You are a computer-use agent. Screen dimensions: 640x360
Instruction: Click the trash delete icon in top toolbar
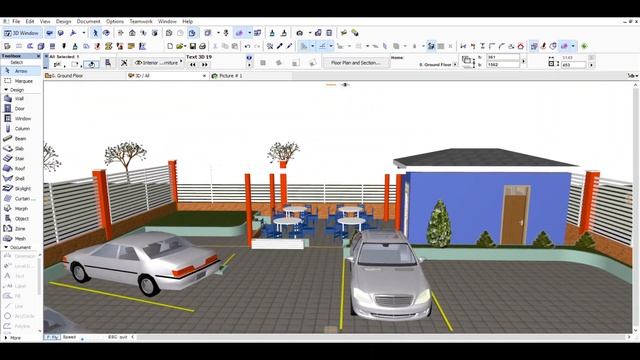tap(329, 33)
